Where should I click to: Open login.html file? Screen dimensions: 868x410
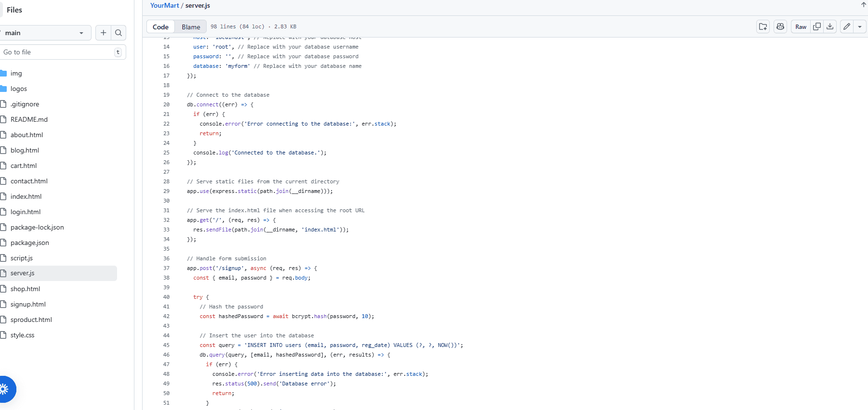tap(26, 212)
